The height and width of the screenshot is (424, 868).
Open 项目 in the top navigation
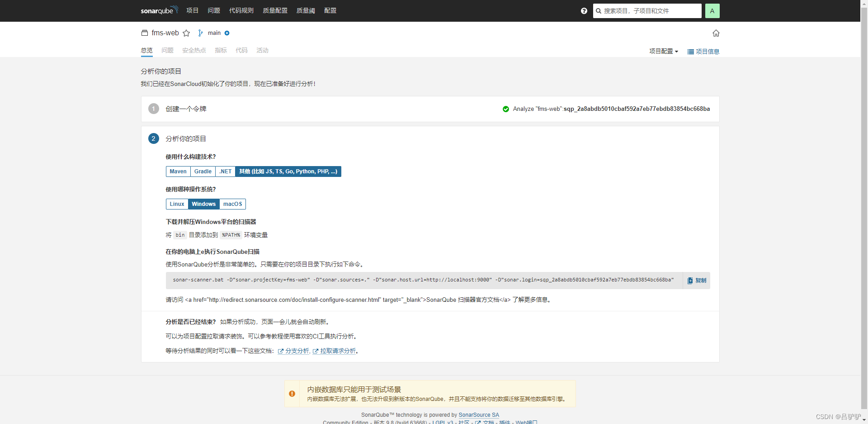(193, 10)
